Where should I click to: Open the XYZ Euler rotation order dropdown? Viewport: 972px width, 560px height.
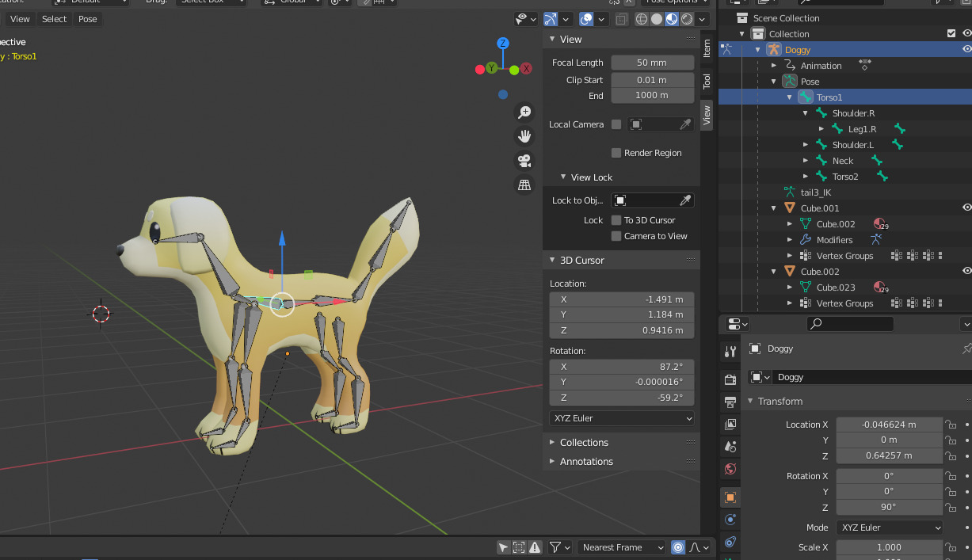(x=621, y=417)
